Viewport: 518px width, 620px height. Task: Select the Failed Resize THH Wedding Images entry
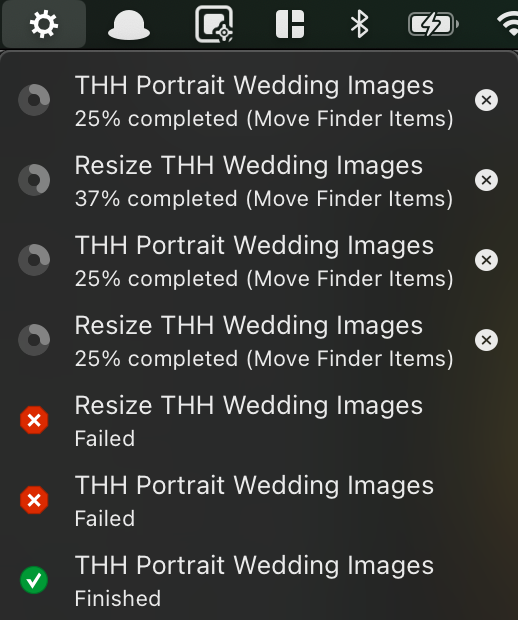point(259,420)
